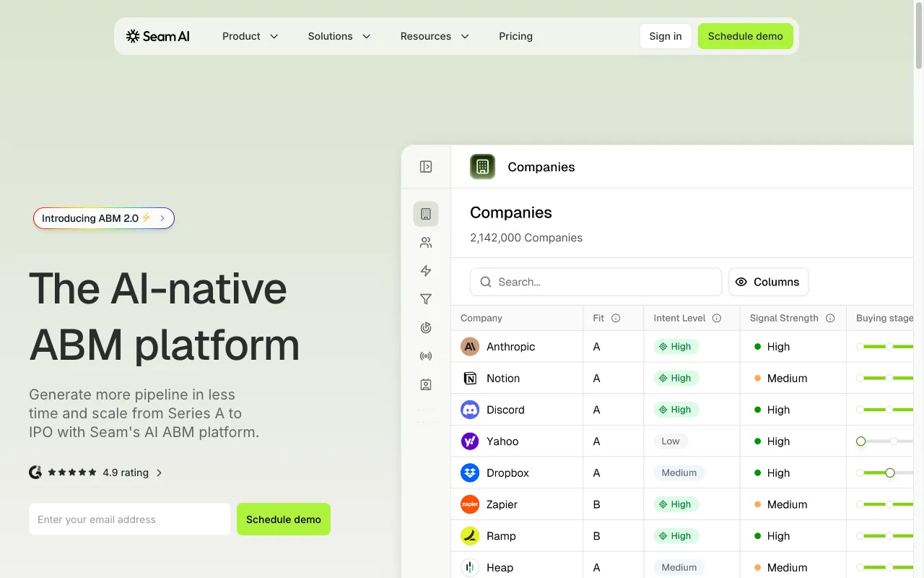Click Ramp's B fit grade
924x578 pixels.
tap(597, 536)
